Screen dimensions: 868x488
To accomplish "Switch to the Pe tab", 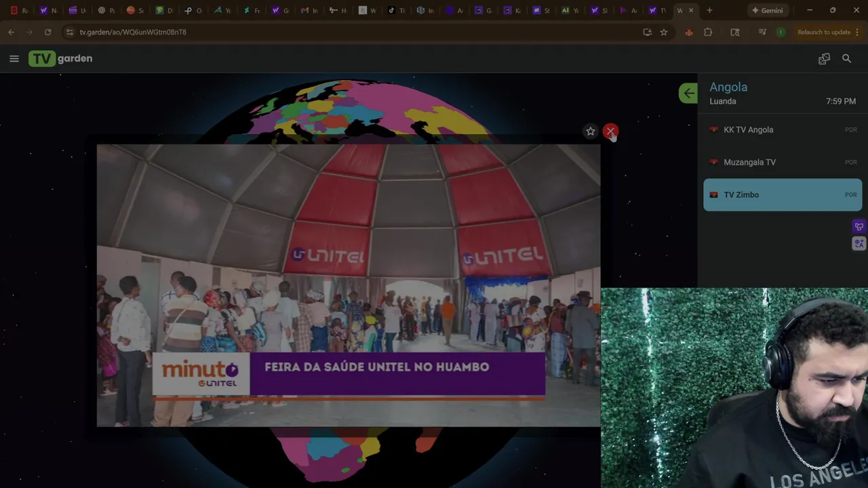I will [106, 10].
